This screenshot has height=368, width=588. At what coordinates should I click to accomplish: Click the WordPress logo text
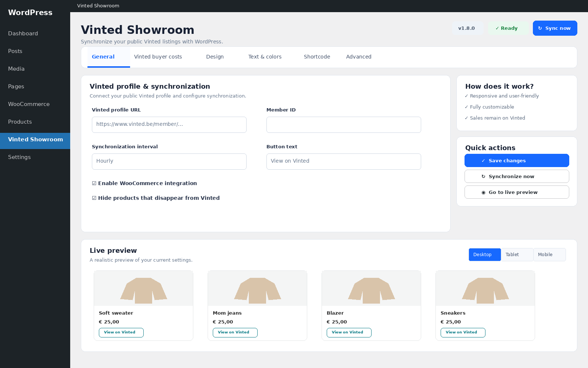[30, 13]
